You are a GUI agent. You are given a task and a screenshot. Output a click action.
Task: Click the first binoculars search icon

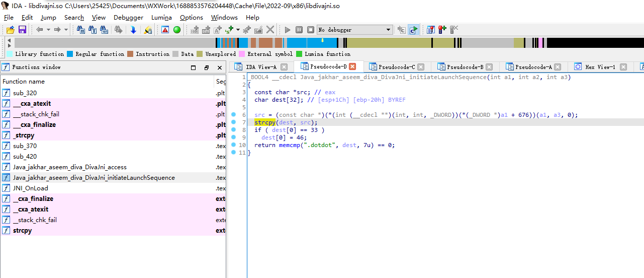(81, 30)
